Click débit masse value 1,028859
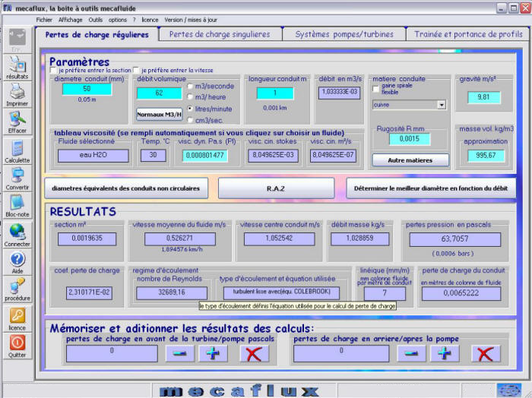This screenshot has height=398, width=532. (x=360, y=238)
